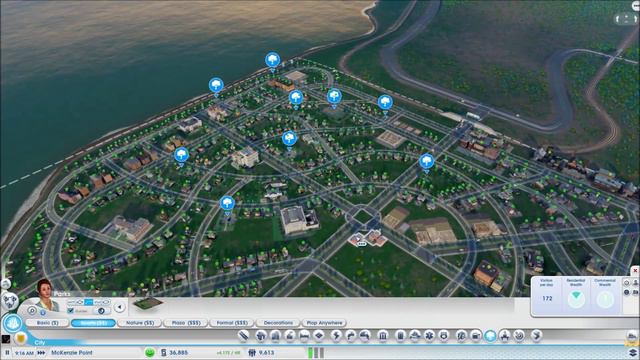Toggle the round switch next to Guides

coord(101,311)
